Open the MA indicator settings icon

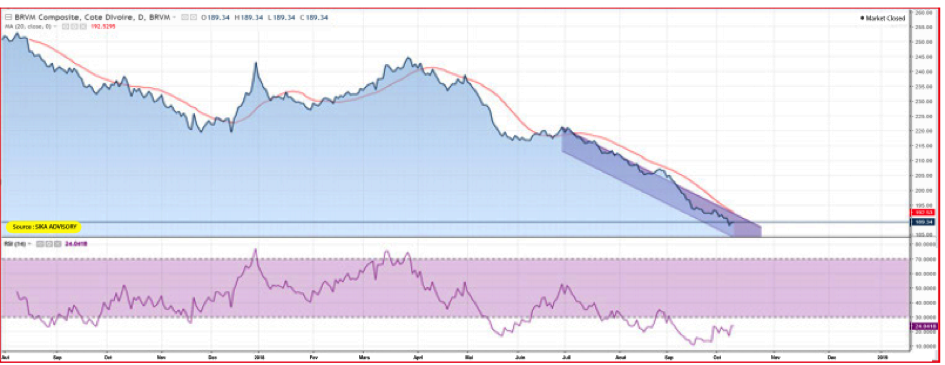74,27
